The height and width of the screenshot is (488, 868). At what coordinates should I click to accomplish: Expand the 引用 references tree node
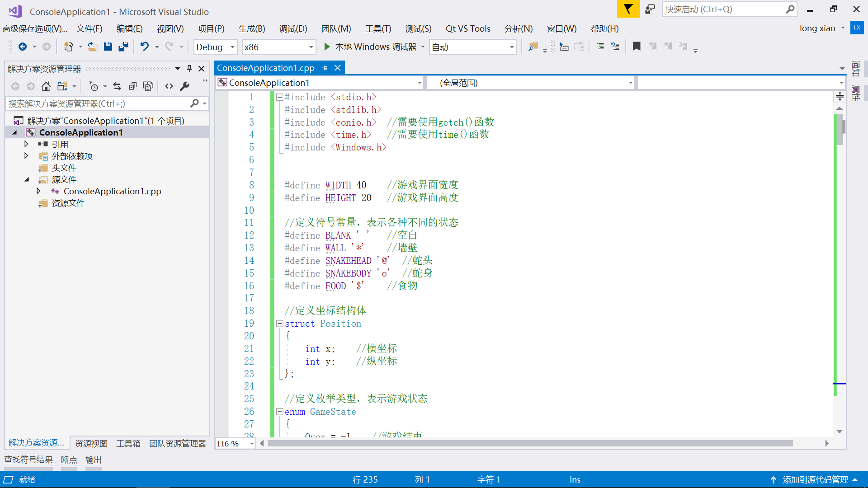tap(26, 144)
